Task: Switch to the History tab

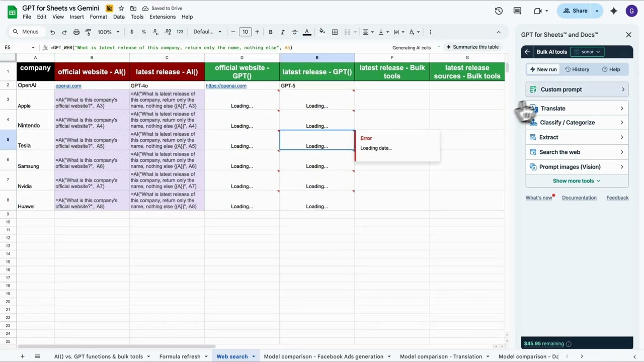Action: click(x=577, y=69)
